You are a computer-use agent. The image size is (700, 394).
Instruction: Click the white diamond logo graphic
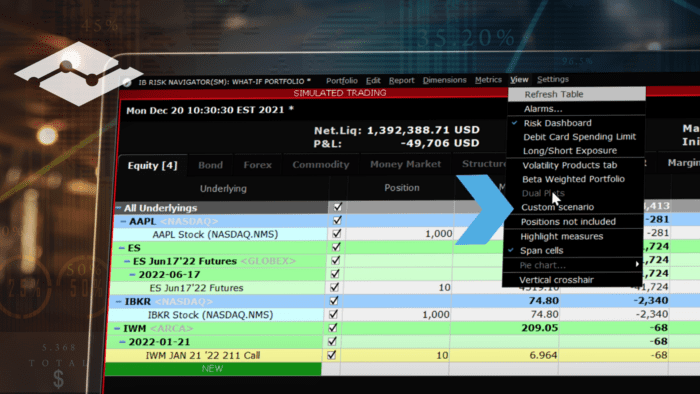[79, 74]
